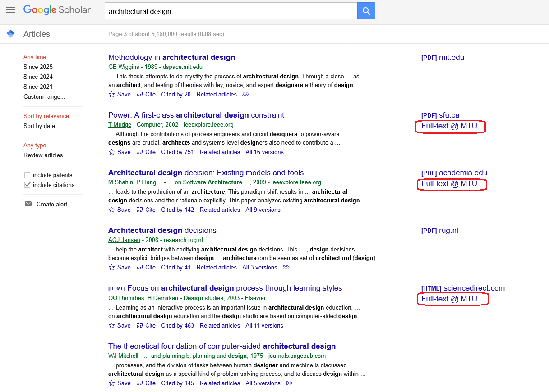Open author T Mudge profile link
This screenshot has height=392, width=549.
click(x=120, y=124)
